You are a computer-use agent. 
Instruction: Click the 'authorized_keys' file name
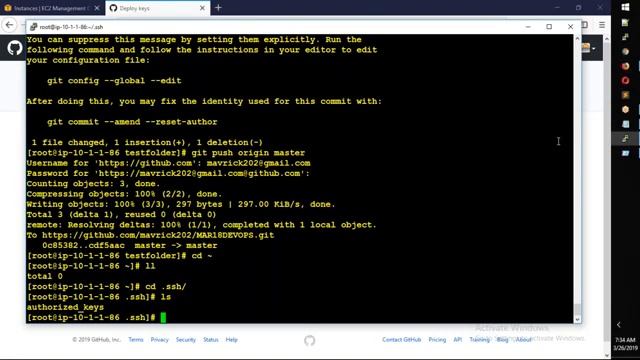pyautogui.click(x=65, y=307)
